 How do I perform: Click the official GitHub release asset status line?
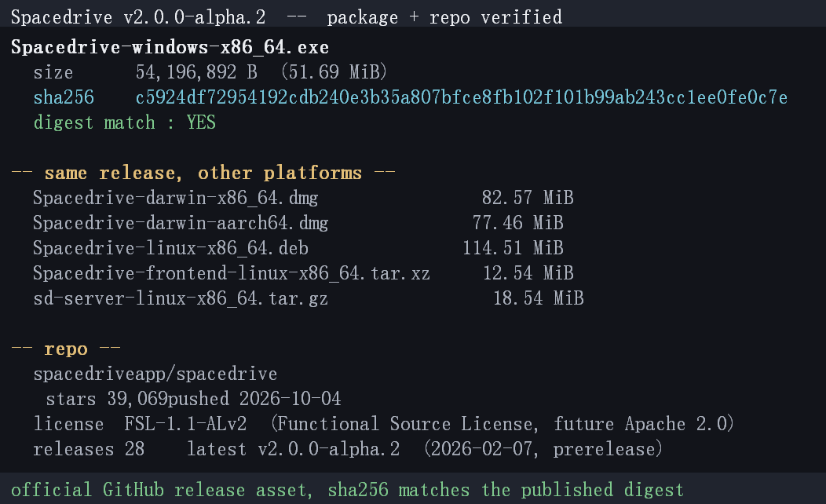tap(347, 490)
